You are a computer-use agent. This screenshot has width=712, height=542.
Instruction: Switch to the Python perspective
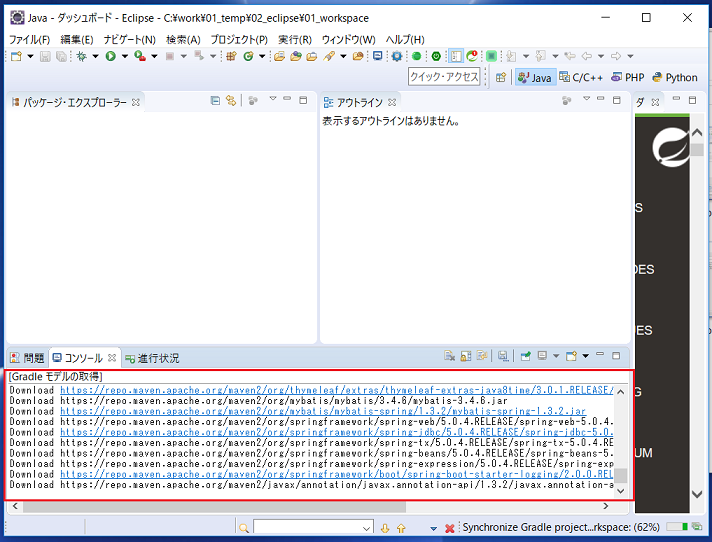tap(675, 78)
